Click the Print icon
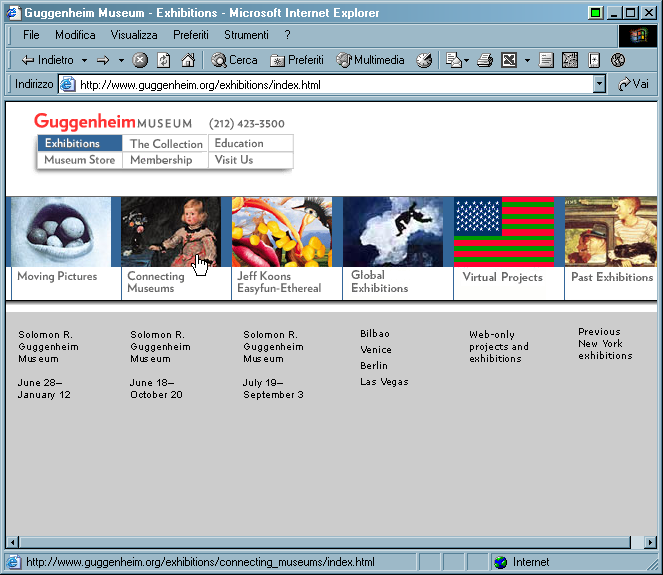This screenshot has height=575, width=663. pos(485,60)
